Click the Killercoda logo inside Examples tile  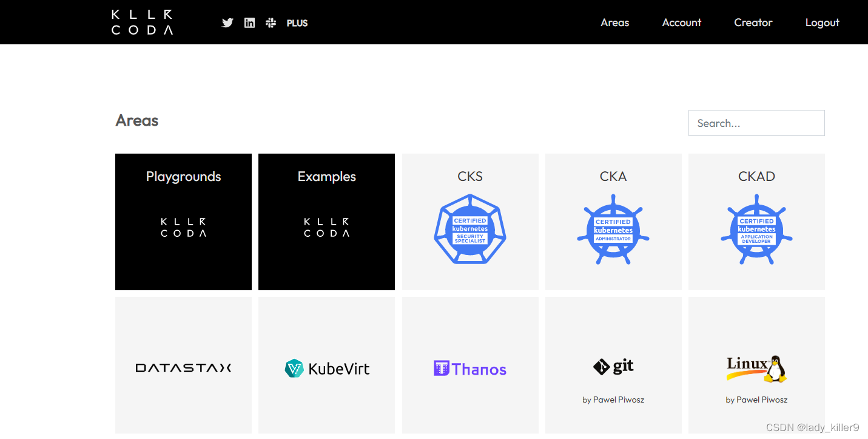click(x=326, y=227)
